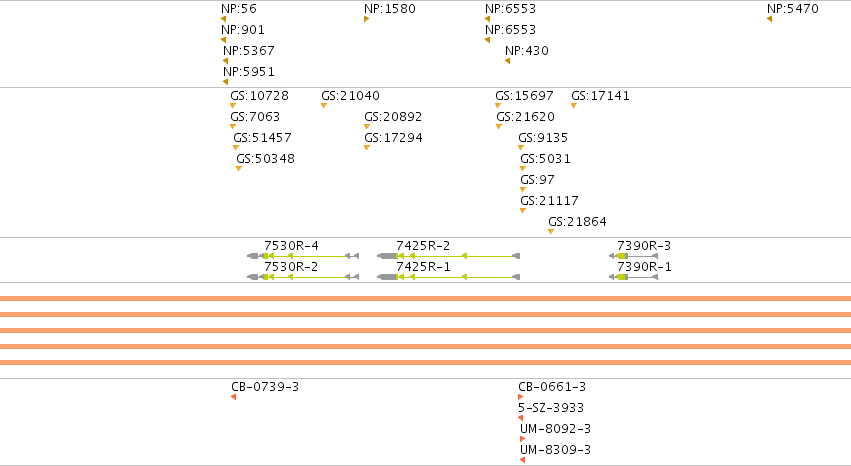Viewport: 851px width, 466px height.
Task: Click the triangle marker below GS:51457
Action: [236, 148]
